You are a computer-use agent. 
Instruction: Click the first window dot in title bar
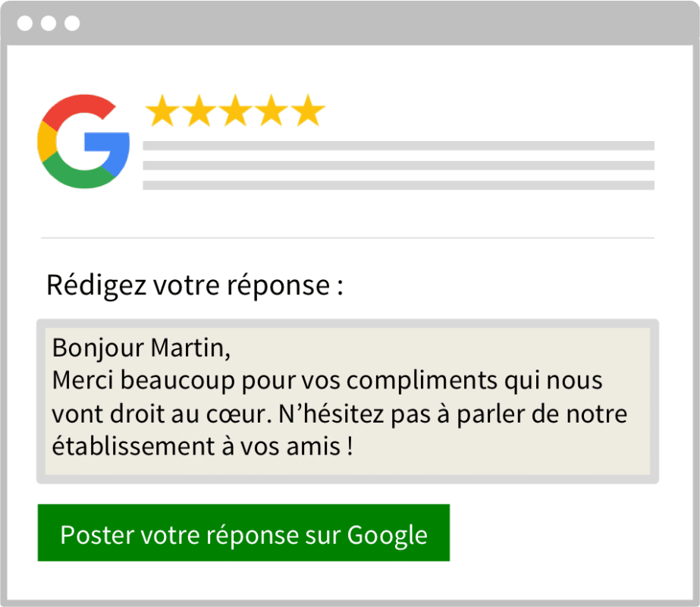point(25,23)
